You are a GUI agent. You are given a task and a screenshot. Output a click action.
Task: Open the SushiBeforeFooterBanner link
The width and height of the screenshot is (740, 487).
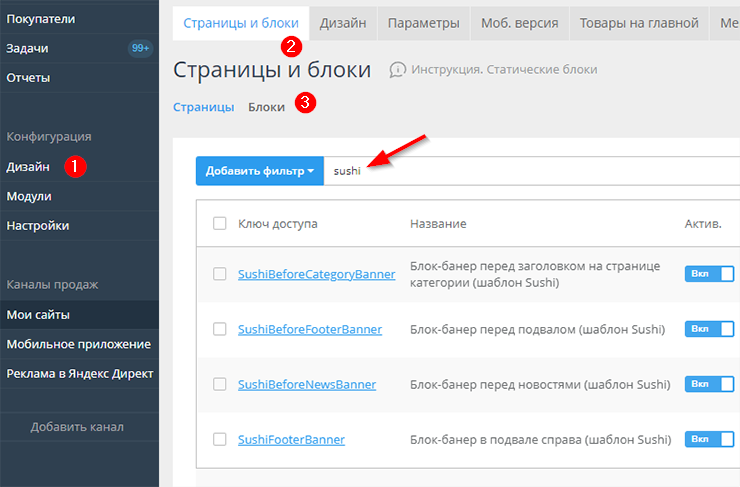click(x=309, y=329)
